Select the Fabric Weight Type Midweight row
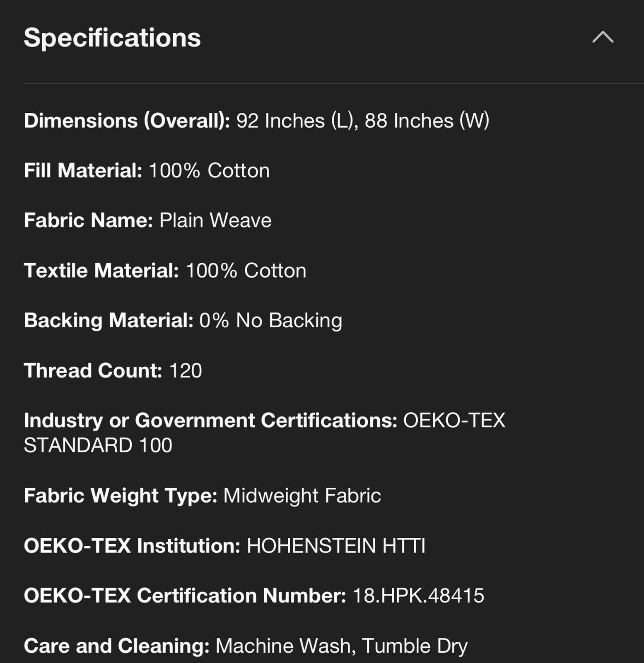 202,496
